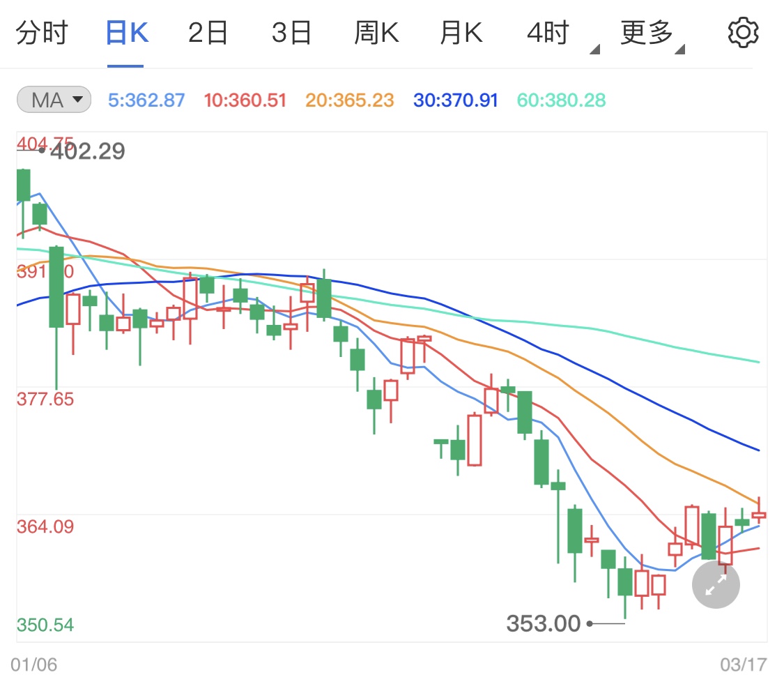
Task: Click the 402.29 high price label
Action: click(x=88, y=151)
